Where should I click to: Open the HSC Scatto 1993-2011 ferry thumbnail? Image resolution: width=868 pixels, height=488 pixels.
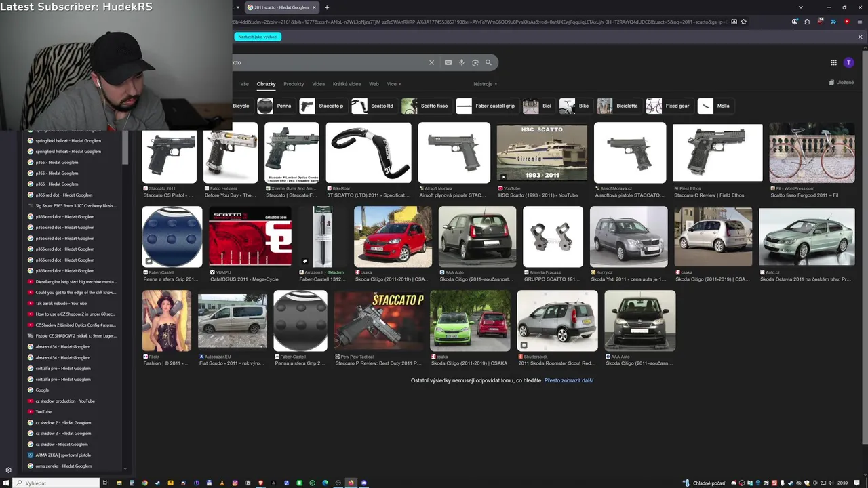click(542, 152)
